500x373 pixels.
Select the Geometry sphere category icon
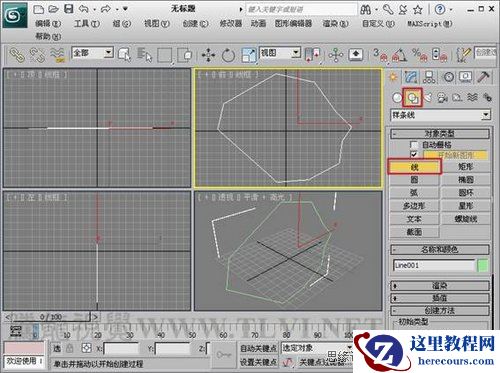[397, 98]
